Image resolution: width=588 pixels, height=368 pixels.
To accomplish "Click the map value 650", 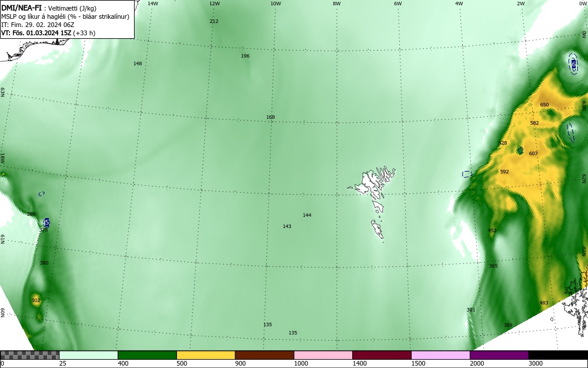I will 544,105.
